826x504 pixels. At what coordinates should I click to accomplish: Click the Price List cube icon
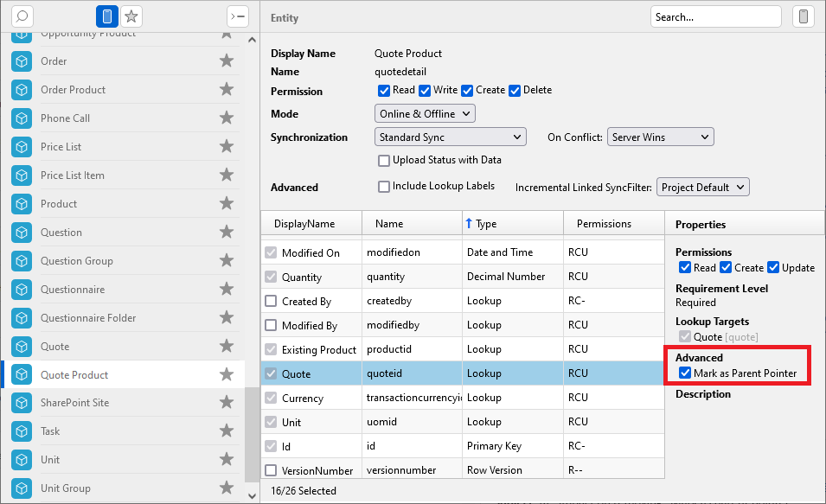coord(22,147)
